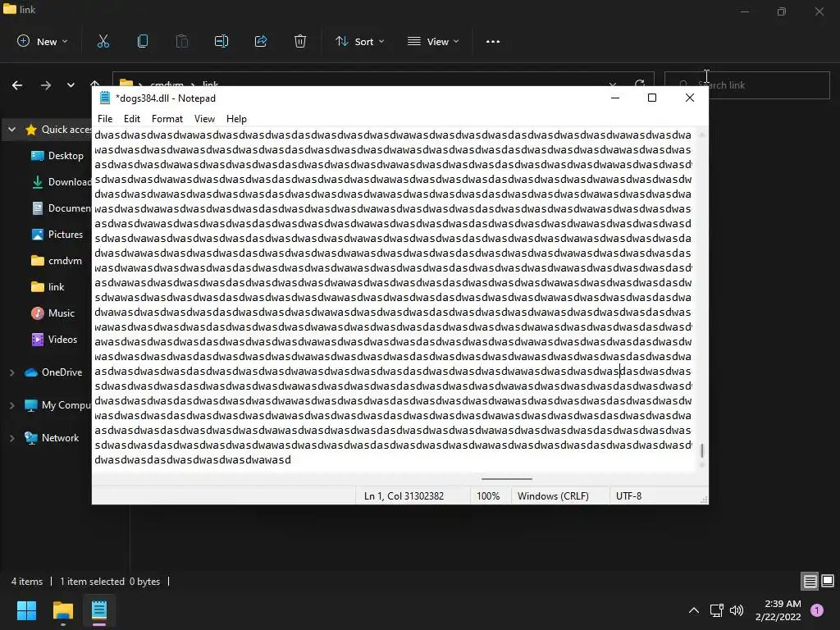
Task: Open the Sort dropdown menu
Action: pos(359,41)
